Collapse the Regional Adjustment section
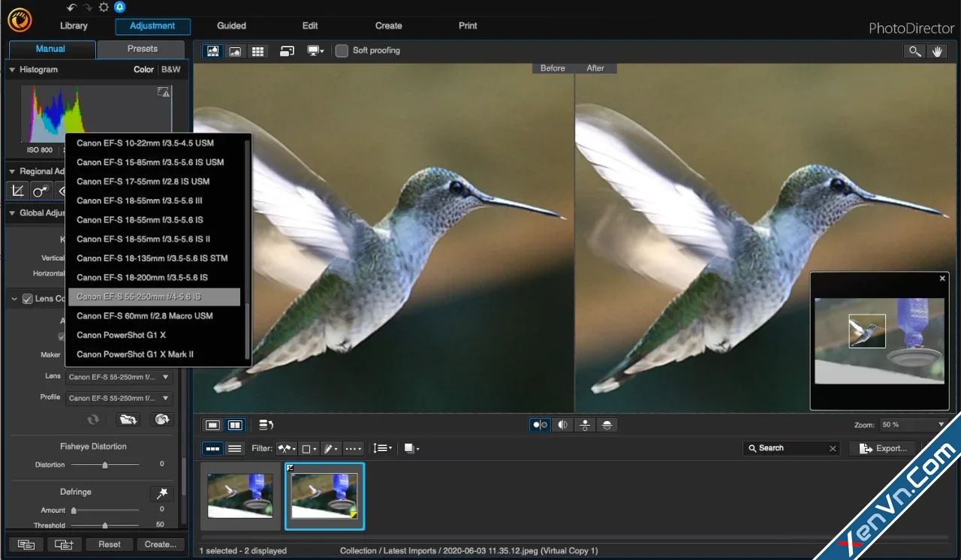Image resolution: width=961 pixels, height=560 pixels. point(12,172)
